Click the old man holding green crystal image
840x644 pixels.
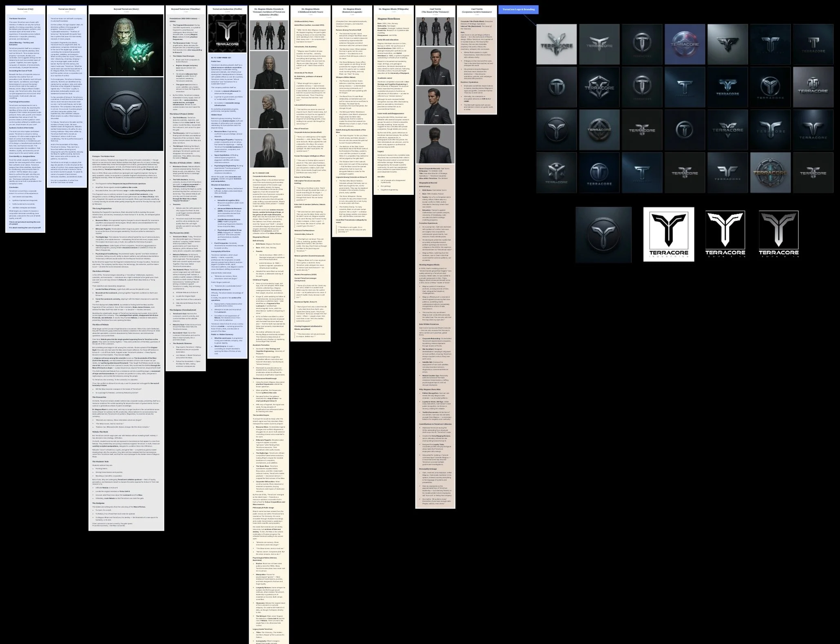(126, 45)
